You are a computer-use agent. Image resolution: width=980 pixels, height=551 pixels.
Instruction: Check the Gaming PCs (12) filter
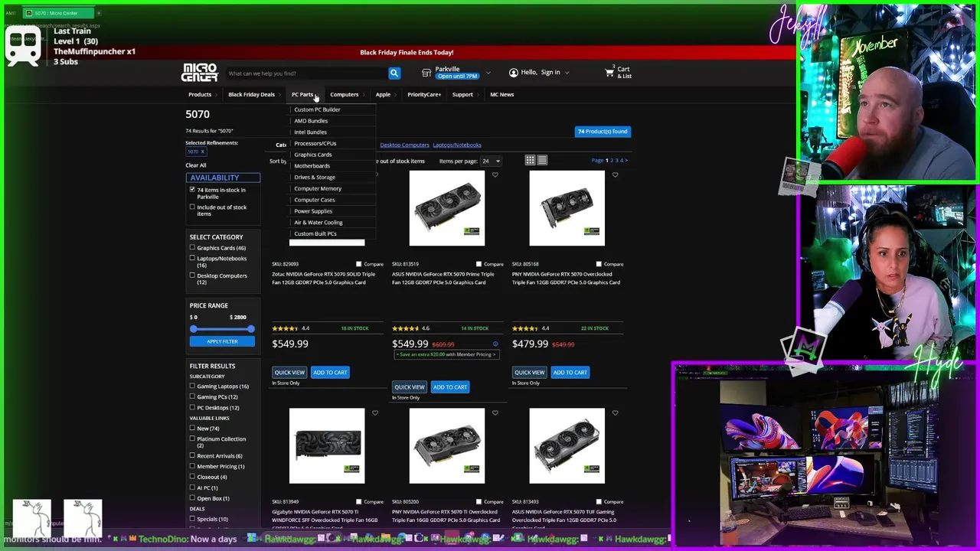click(x=192, y=397)
